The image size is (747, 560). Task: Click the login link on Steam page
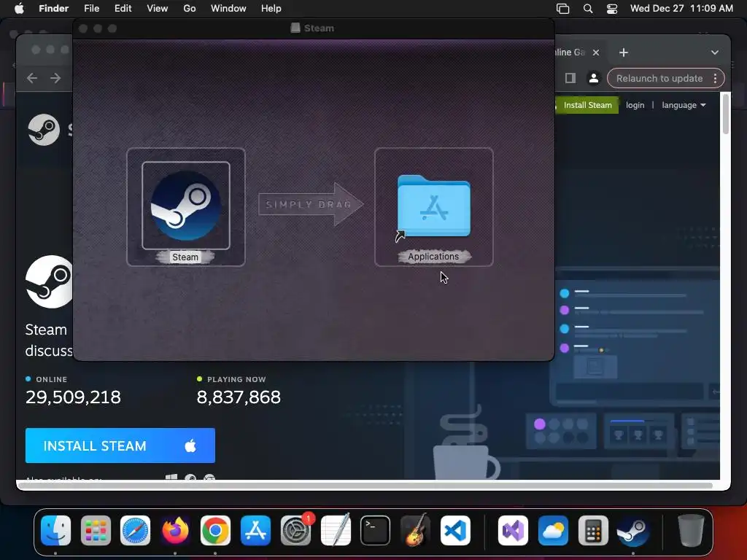click(635, 105)
